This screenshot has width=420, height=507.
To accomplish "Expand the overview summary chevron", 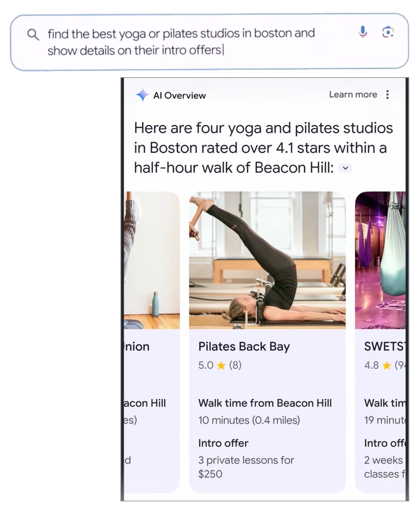I will click(x=346, y=168).
